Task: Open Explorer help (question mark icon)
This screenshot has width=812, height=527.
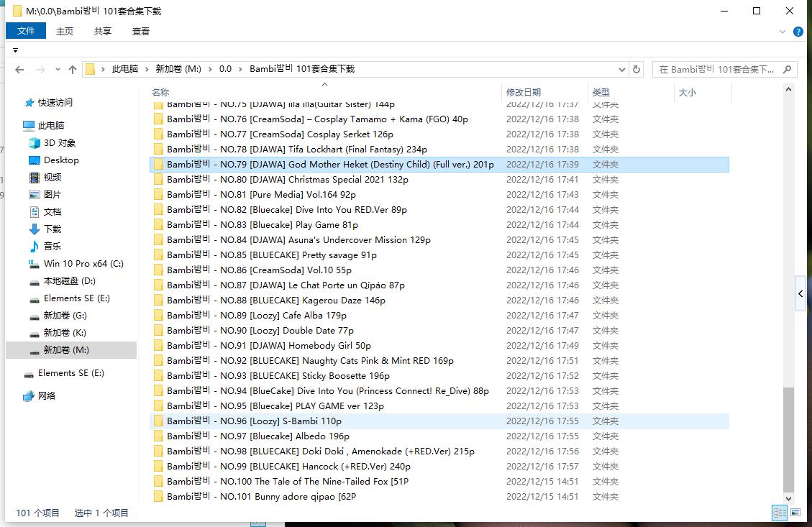Action: 798,32
